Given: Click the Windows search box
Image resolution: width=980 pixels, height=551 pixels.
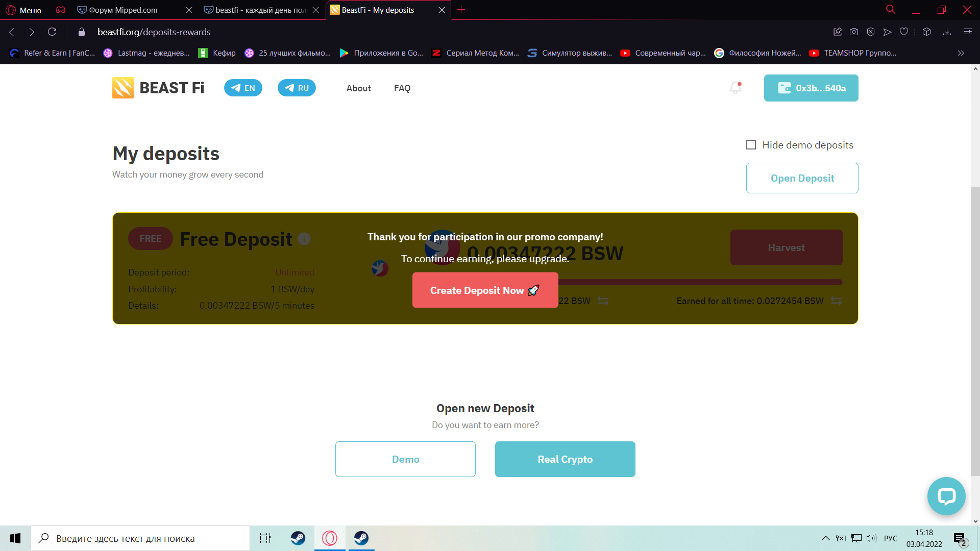Looking at the screenshot, I should coord(140,538).
